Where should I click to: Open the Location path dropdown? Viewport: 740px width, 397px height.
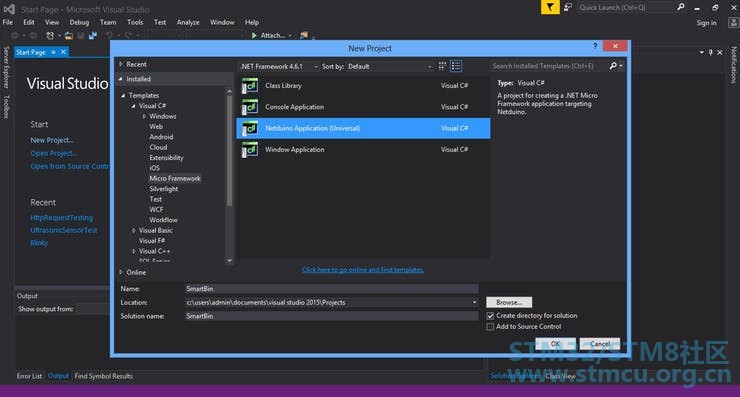point(474,302)
